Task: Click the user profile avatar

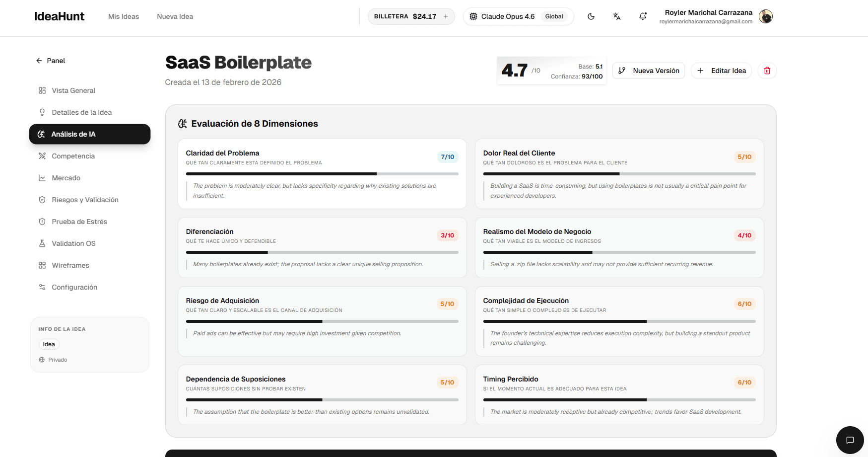Action: point(766,16)
